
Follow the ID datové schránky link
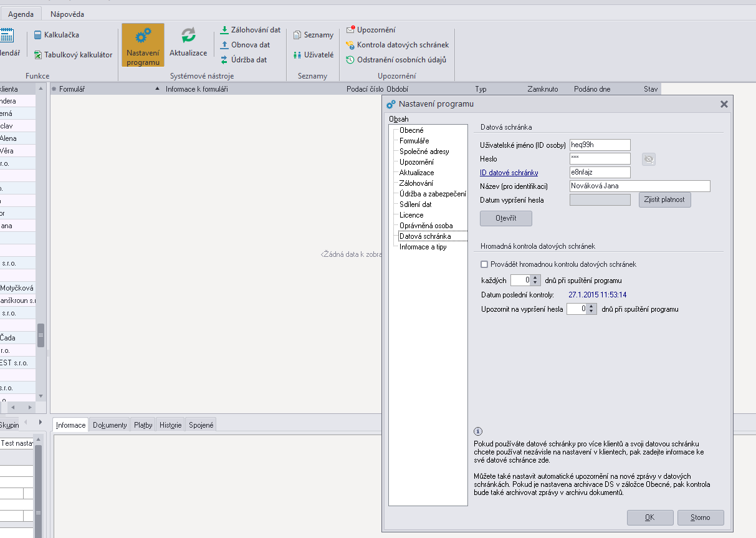pyautogui.click(x=509, y=173)
